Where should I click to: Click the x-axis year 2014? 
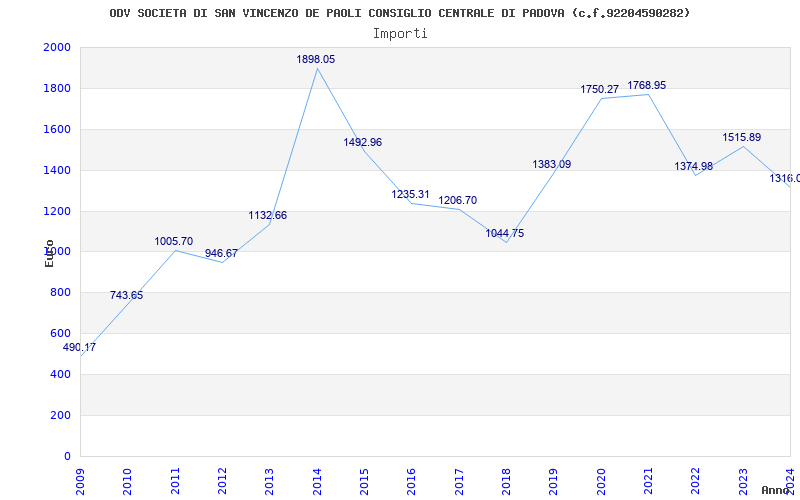click(317, 481)
